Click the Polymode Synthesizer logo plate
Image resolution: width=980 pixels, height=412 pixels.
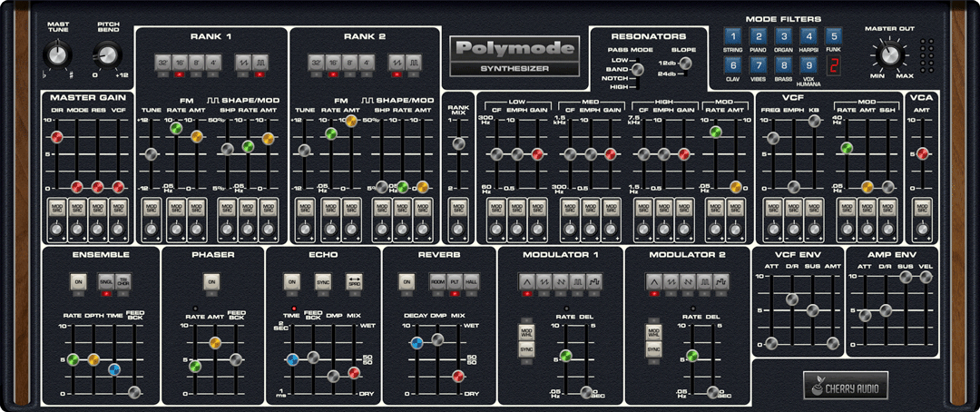click(514, 56)
